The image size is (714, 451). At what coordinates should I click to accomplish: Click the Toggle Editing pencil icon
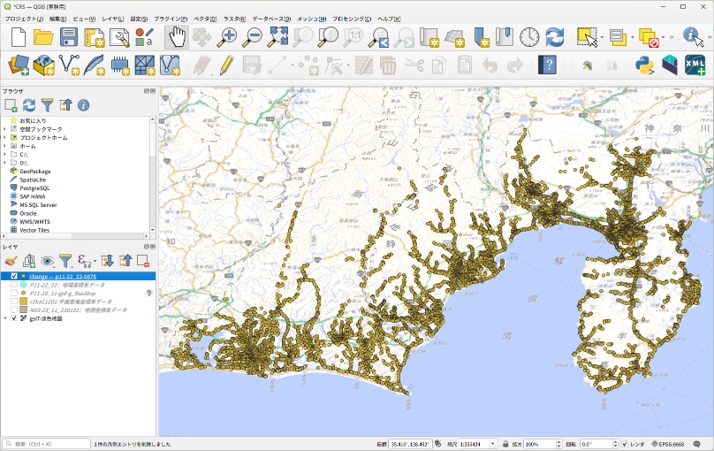pos(227,65)
